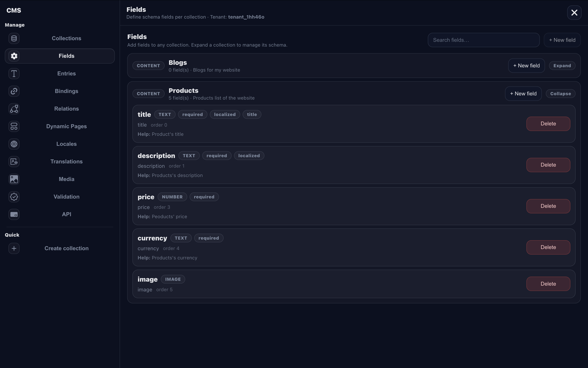Screen dimensions: 588x368
Task: Open the Fields menu item
Action: click(x=66, y=56)
